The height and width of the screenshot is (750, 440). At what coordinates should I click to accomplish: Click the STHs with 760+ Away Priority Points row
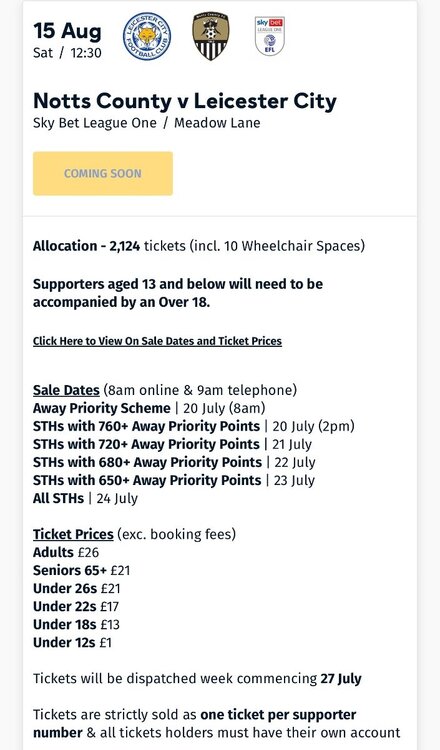coord(194,426)
